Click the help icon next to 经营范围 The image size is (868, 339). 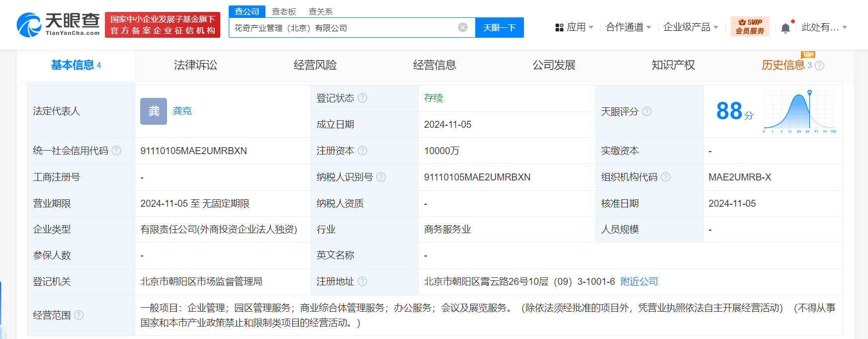click(x=79, y=315)
